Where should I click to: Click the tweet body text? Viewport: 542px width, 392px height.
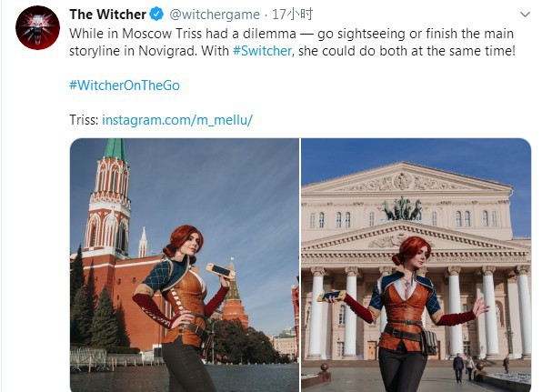(x=292, y=42)
